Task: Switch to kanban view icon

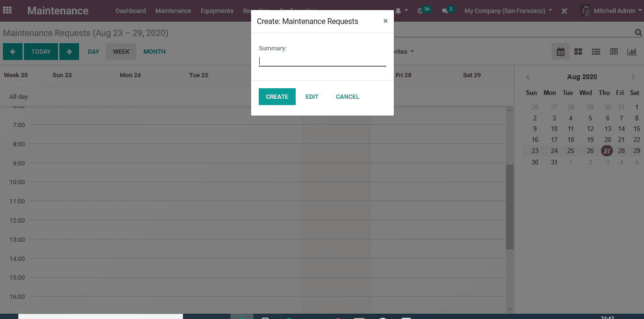Action: click(x=578, y=52)
